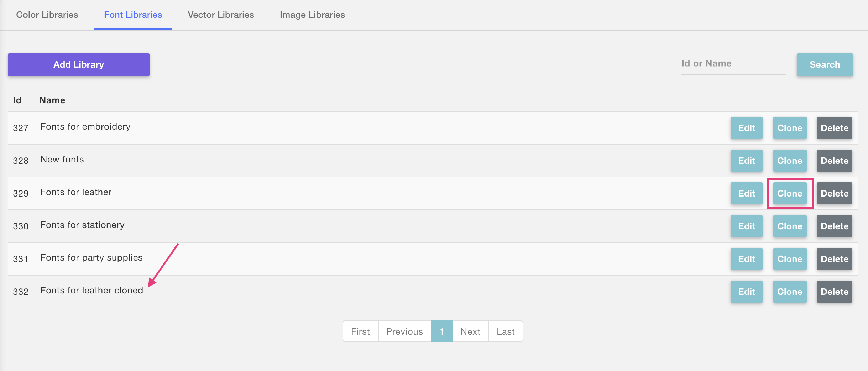Switch to the Color Libraries tab

pos(47,15)
